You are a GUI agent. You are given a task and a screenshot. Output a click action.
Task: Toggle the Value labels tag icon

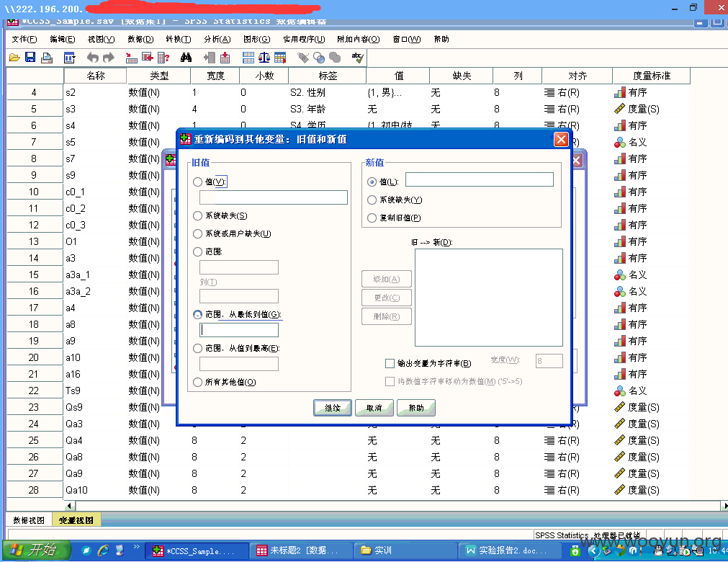point(303,58)
